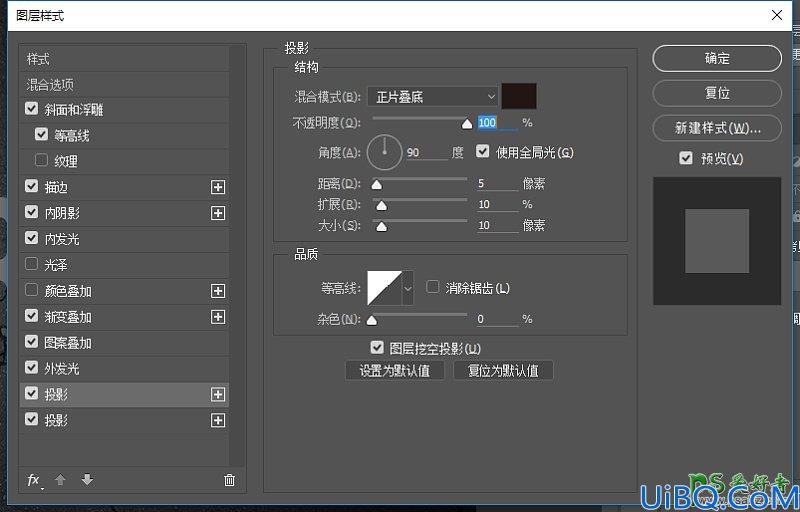Click the plus icon on the highlighted 投影 row
The height and width of the screenshot is (512, 800).
tap(218, 394)
